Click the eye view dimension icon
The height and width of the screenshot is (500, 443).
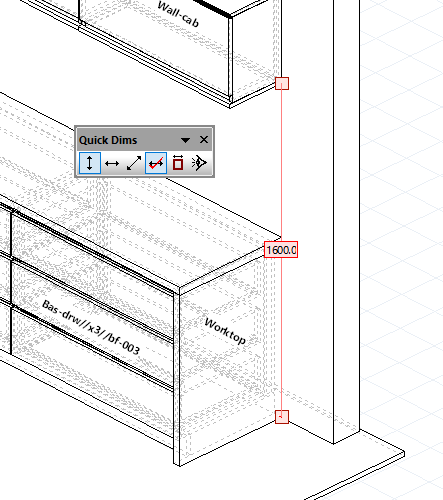(x=200, y=163)
